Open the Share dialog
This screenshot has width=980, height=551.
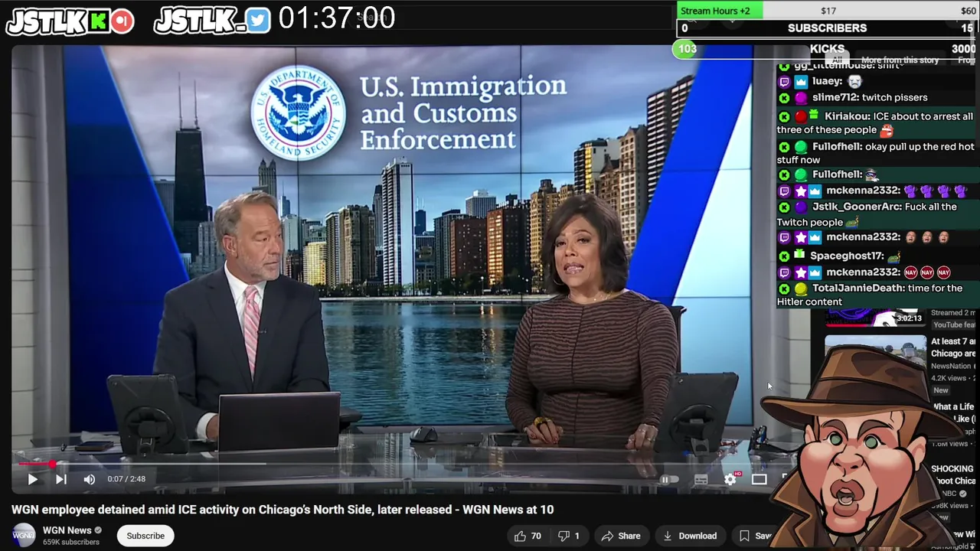coord(621,536)
